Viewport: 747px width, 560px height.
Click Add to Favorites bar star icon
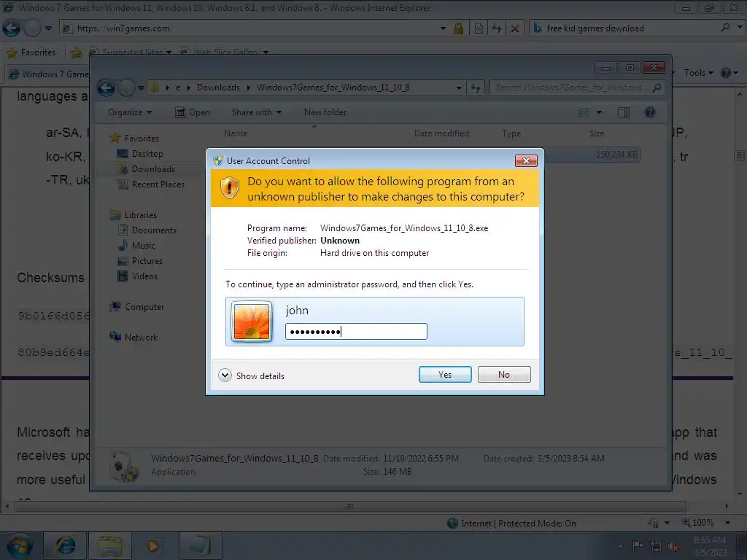click(x=76, y=52)
